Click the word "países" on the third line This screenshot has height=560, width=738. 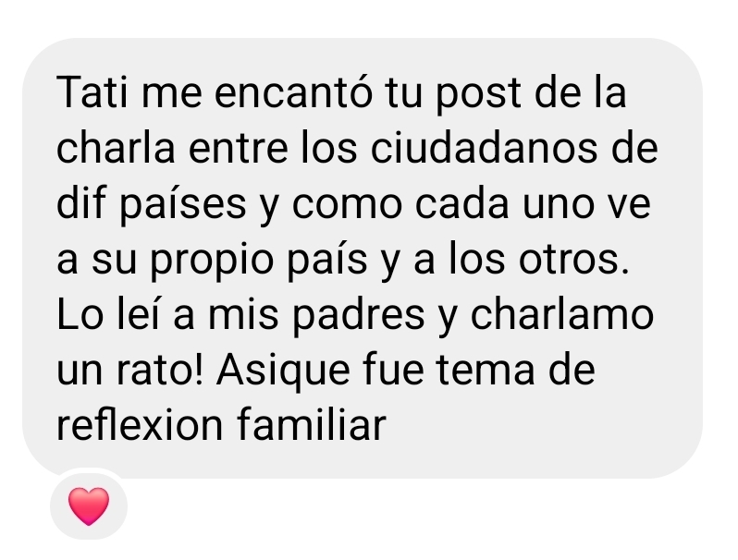tap(183, 207)
